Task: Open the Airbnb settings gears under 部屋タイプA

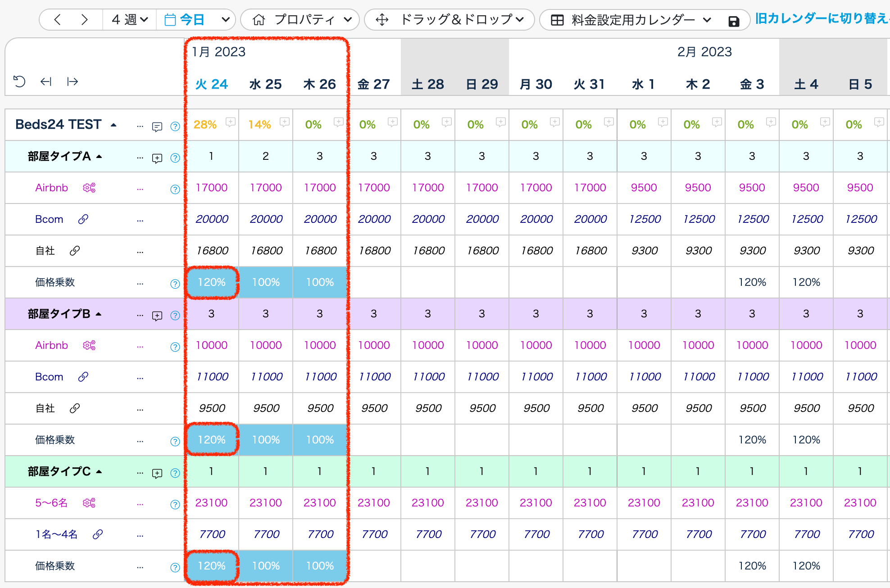Action: point(89,188)
